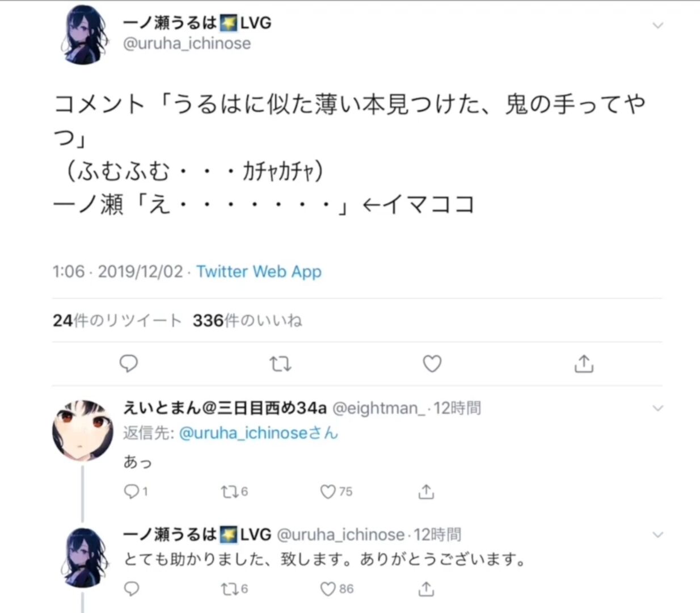Open the Twitter Web App link

coord(259,272)
